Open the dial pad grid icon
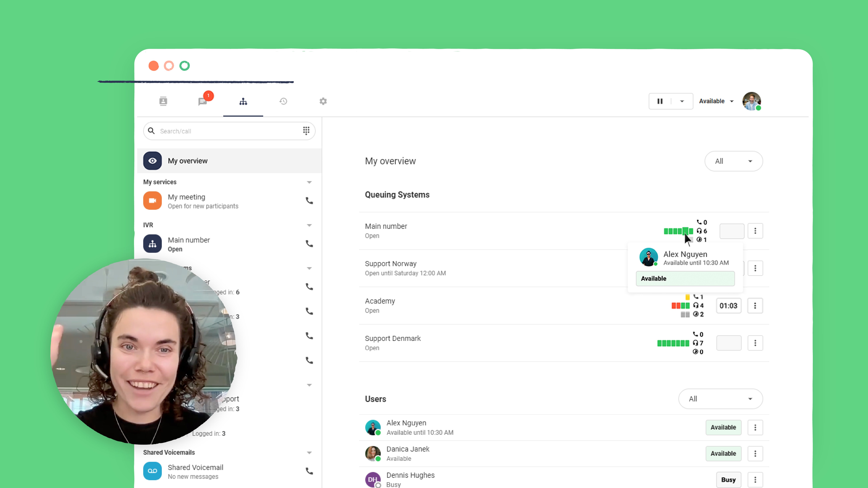The width and height of the screenshot is (868, 488). pos(306,131)
